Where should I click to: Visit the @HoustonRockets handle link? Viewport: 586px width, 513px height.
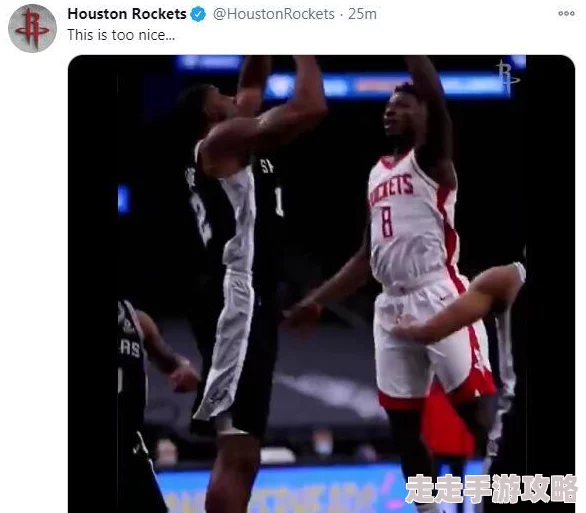coord(274,14)
